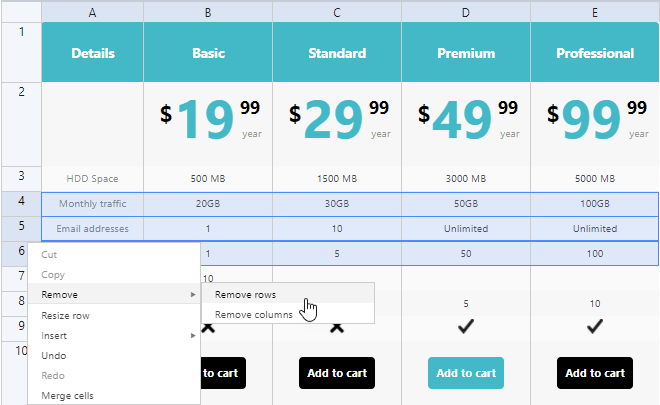Select Resize row in context menu
660x405 pixels.
coord(65,315)
